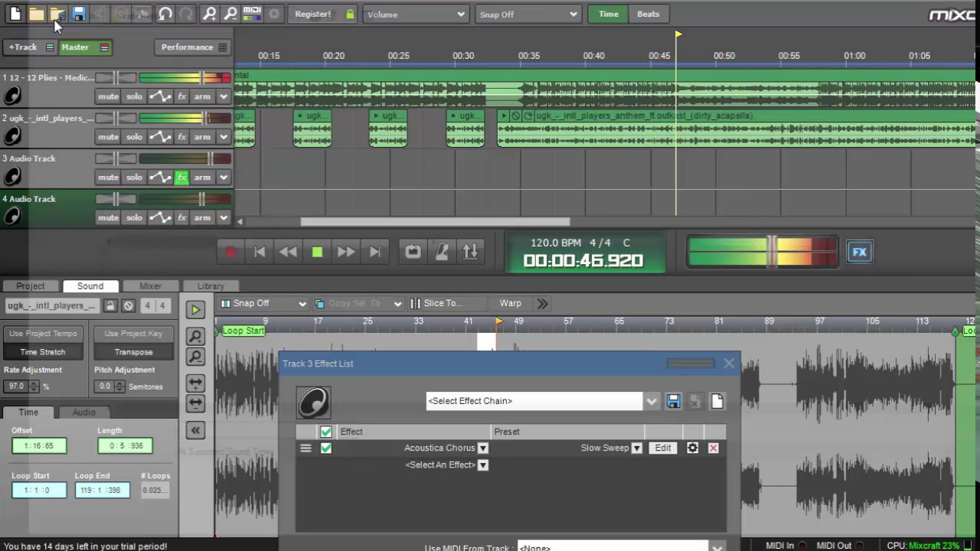980x551 pixels.
Task: Create new effect chain with blank page icon
Action: pos(717,401)
